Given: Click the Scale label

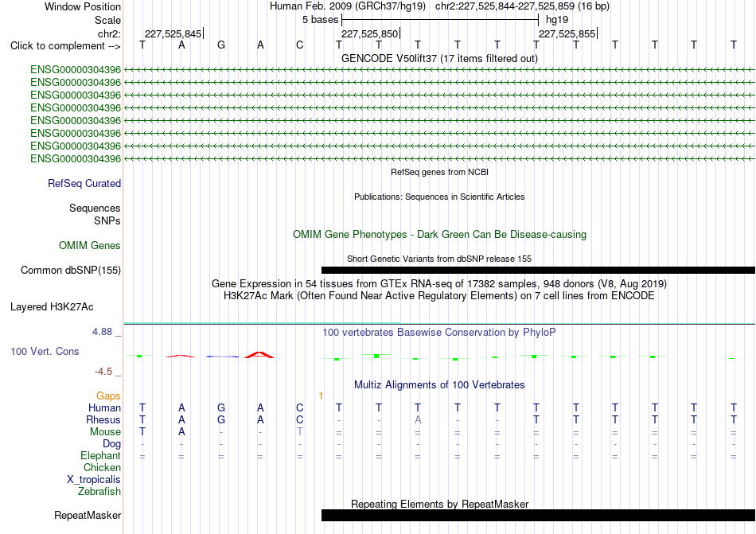Looking at the screenshot, I should 107,20.
